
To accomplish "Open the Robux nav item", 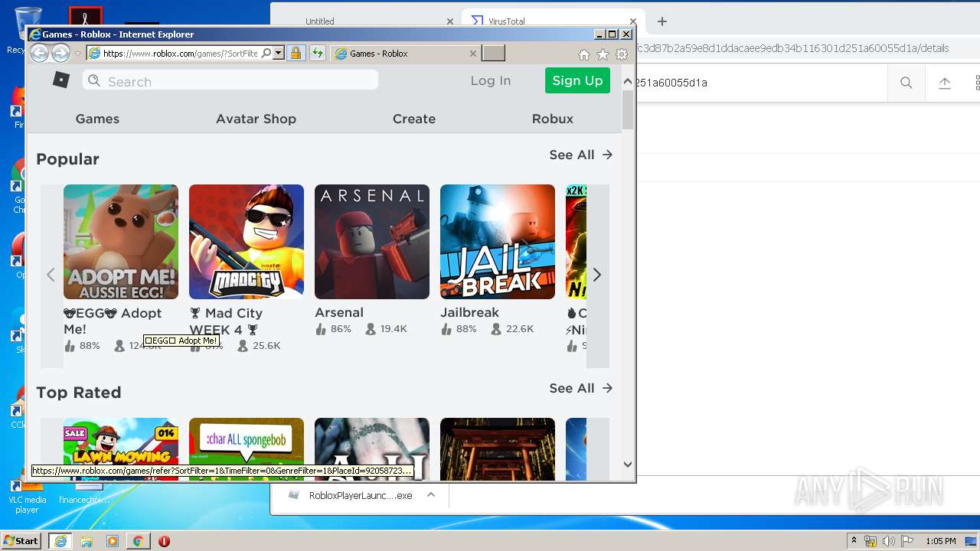I will [x=553, y=119].
